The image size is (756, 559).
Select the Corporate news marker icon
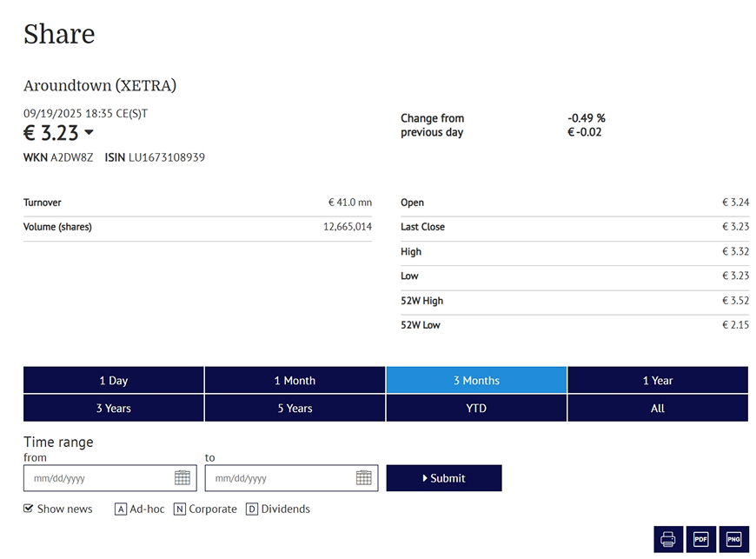[x=179, y=509]
